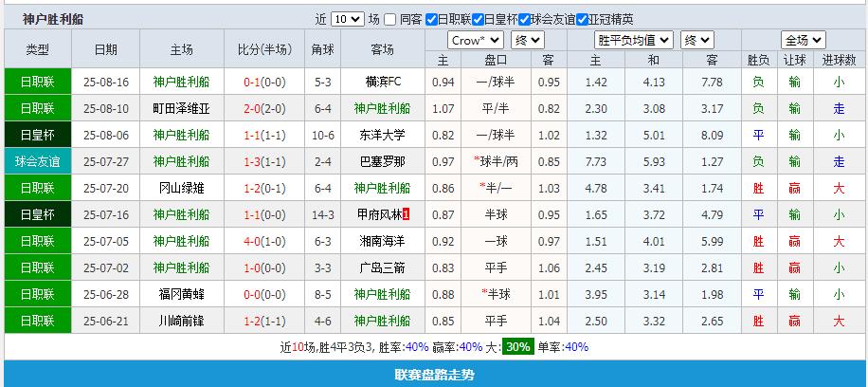Click the 联赛盘路走势 bar

tap(434, 375)
